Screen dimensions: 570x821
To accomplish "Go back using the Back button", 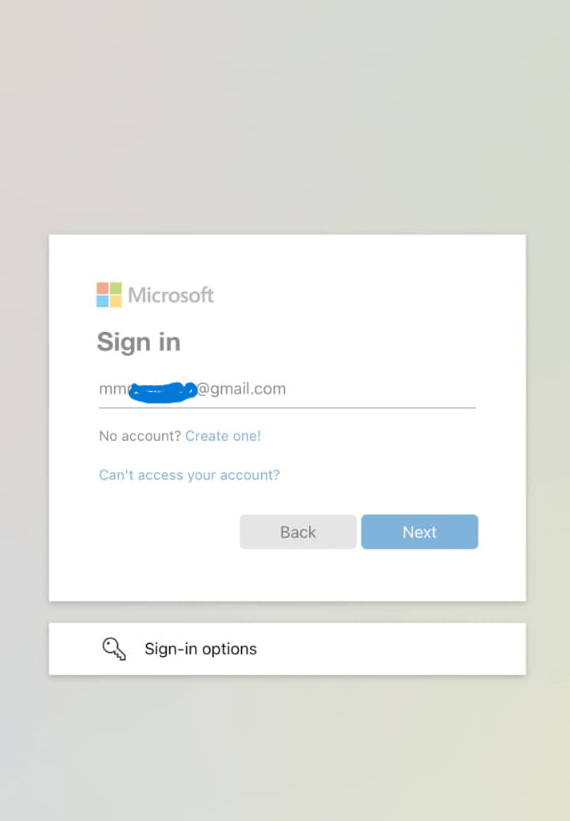I will 298,532.
